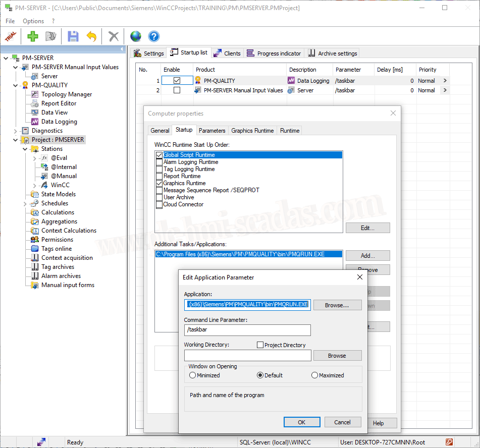The image size is (480, 448).
Task: Click the yellow Undo arrow icon
Action: coord(91,36)
